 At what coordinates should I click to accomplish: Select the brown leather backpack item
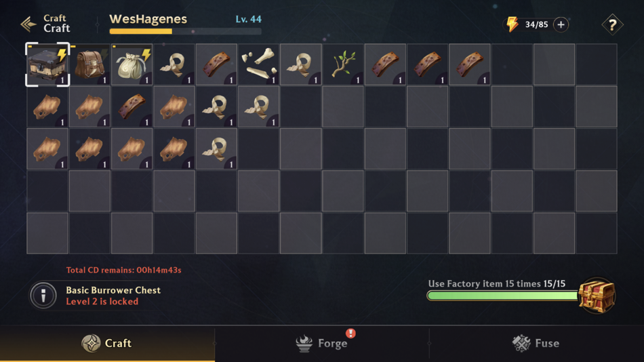pyautogui.click(x=90, y=64)
